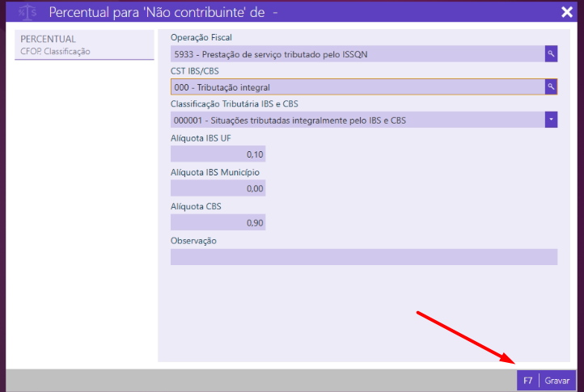Click the Alíquota CBS value field
Image resolution: width=584 pixels, height=392 pixels.
pyautogui.click(x=218, y=223)
